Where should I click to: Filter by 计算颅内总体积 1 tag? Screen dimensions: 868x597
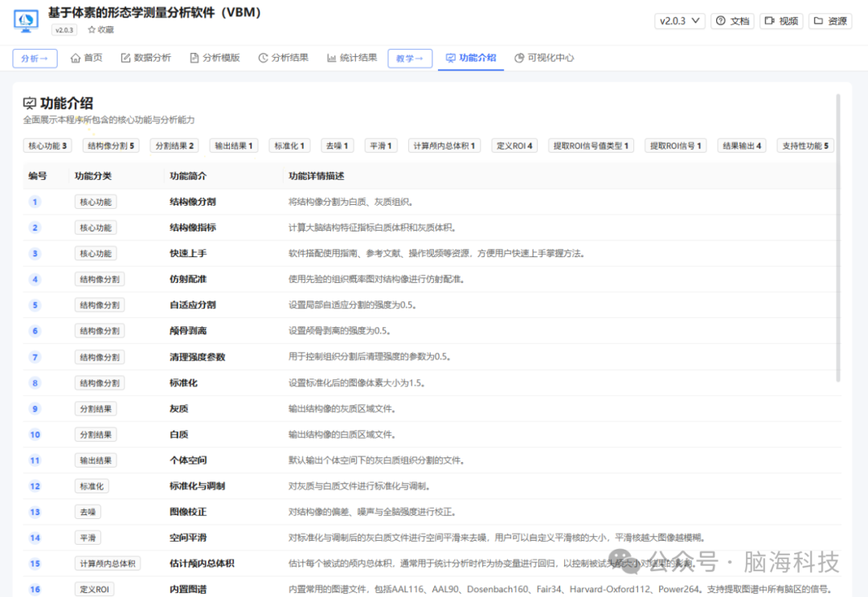tap(444, 145)
